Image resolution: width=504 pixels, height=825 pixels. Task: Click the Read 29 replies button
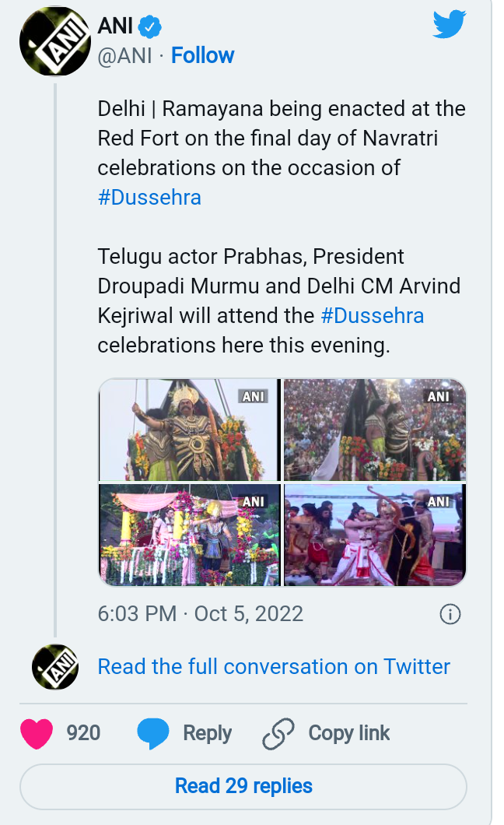click(x=243, y=786)
